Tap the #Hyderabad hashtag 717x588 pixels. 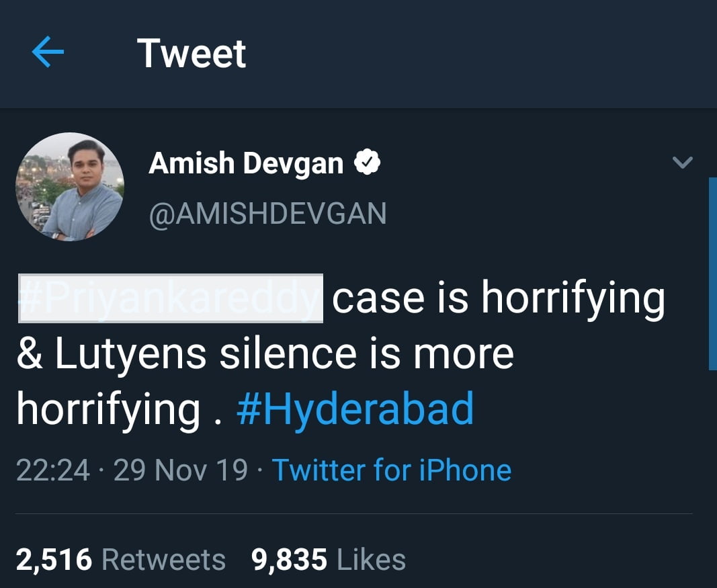pyautogui.click(x=355, y=408)
